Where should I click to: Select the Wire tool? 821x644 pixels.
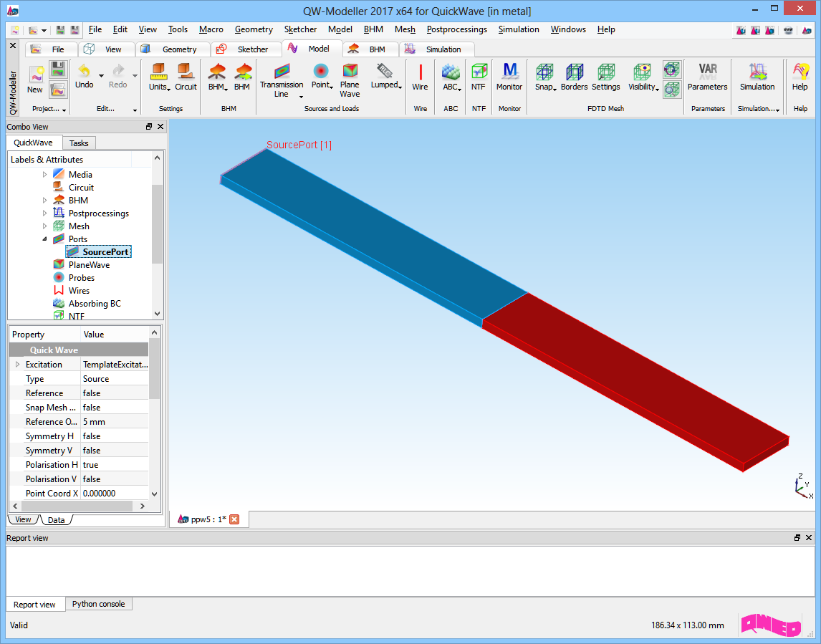click(420, 77)
